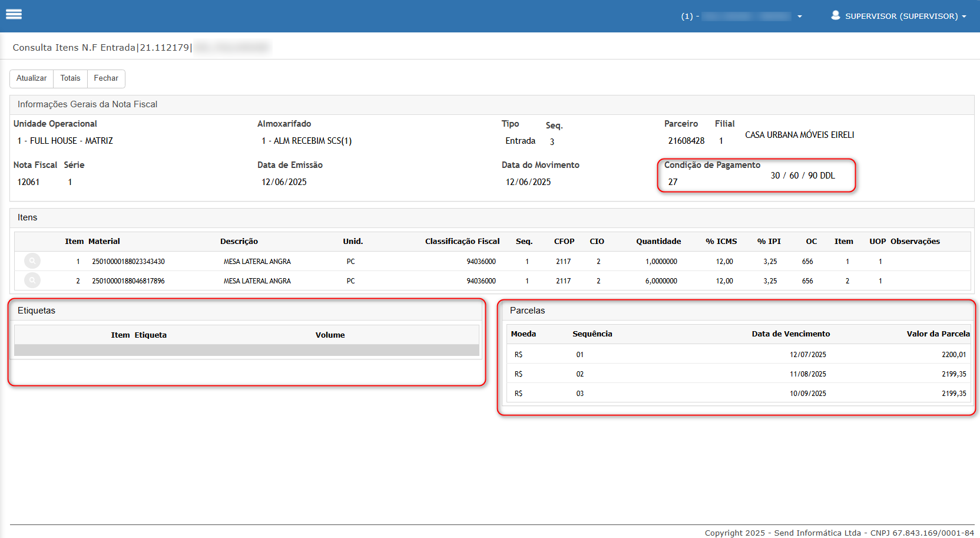Viewport: 980px width, 538px height.
Task: Select empty grey row in Etiquetas table
Action: click(x=247, y=350)
